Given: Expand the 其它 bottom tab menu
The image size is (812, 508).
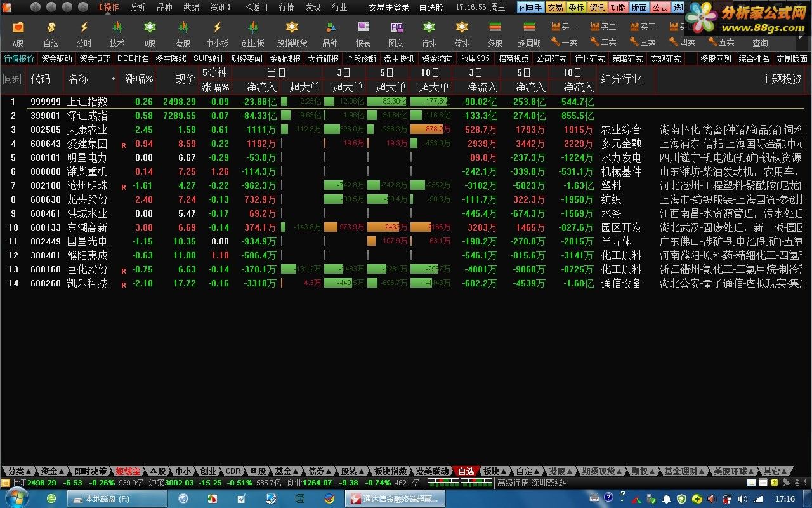Looking at the screenshot, I should tap(775, 471).
